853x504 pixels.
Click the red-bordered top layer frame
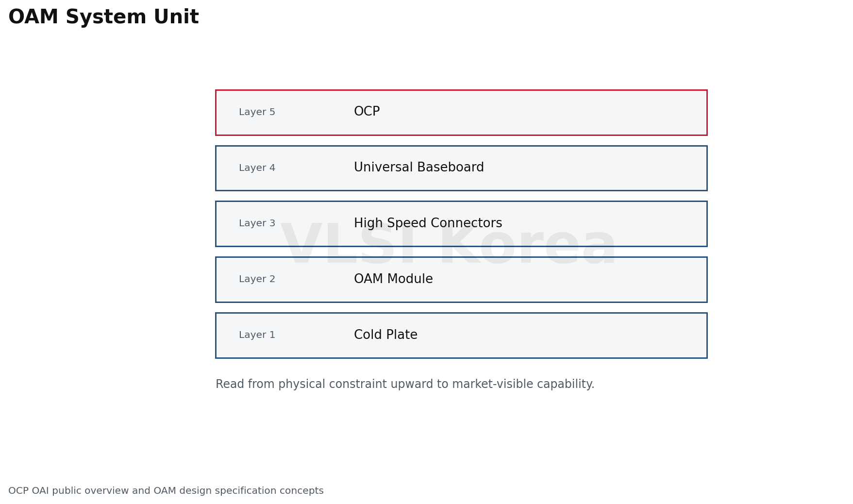pos(461,112)
